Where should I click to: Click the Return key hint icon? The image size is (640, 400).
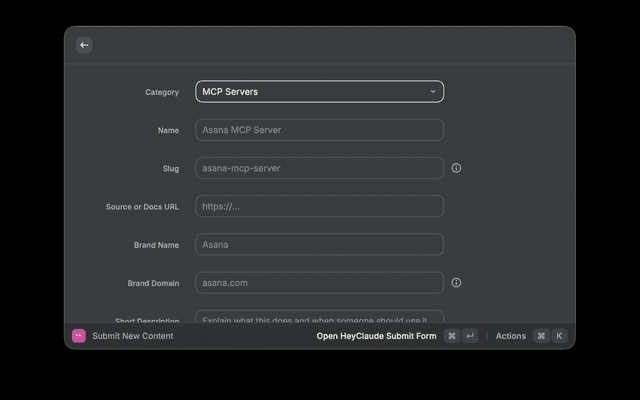coord(470,336)
